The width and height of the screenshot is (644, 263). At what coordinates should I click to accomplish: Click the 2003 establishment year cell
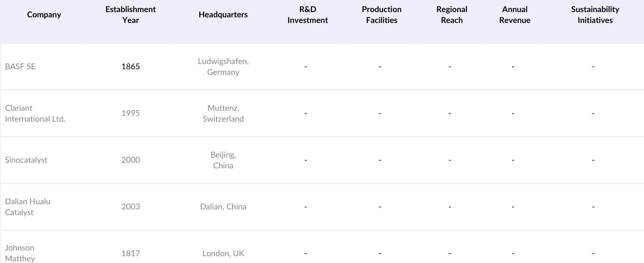click(130, 207)
